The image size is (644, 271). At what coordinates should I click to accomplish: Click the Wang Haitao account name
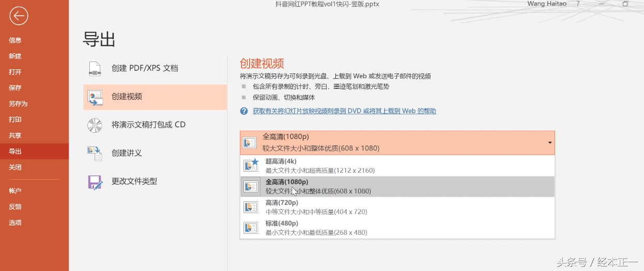coord(547,4)
